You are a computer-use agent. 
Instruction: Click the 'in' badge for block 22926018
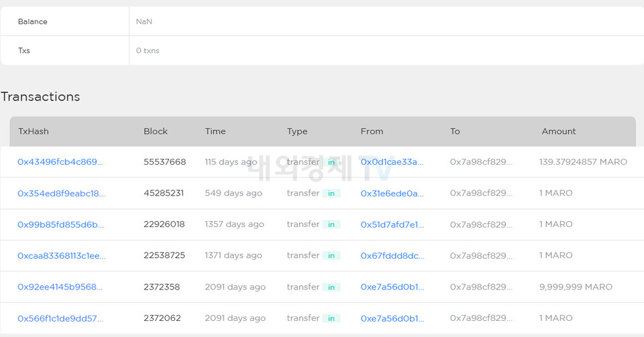(331, 224)
